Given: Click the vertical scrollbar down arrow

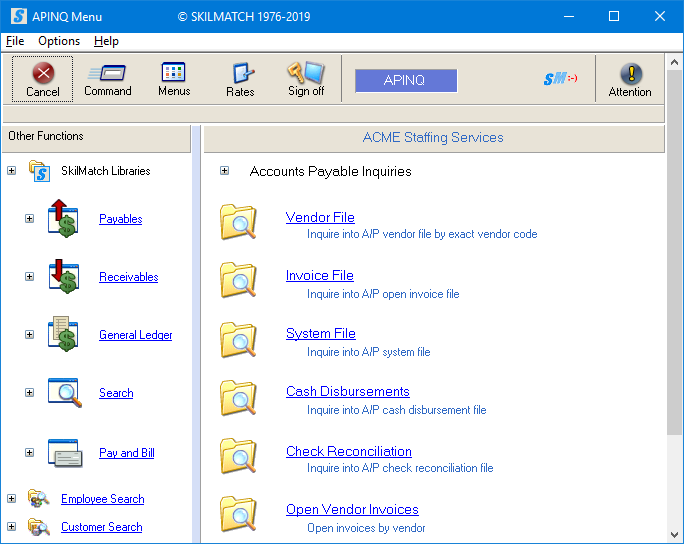Looking at the screenshot, I should pos(674,534).
